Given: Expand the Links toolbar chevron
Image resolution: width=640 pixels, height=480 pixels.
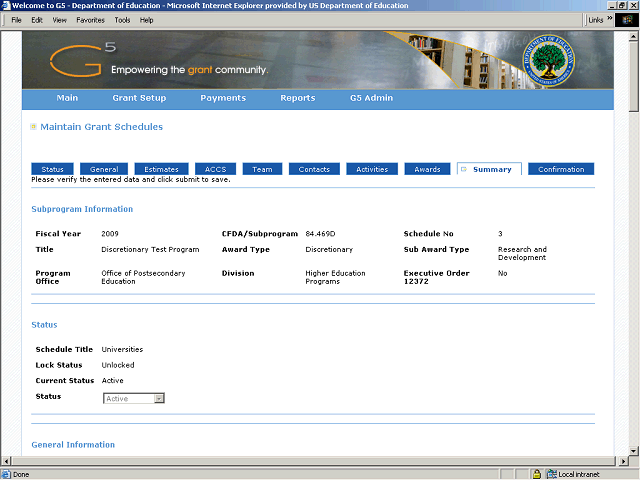Looking at the screenshot, I should click(609, 18).
